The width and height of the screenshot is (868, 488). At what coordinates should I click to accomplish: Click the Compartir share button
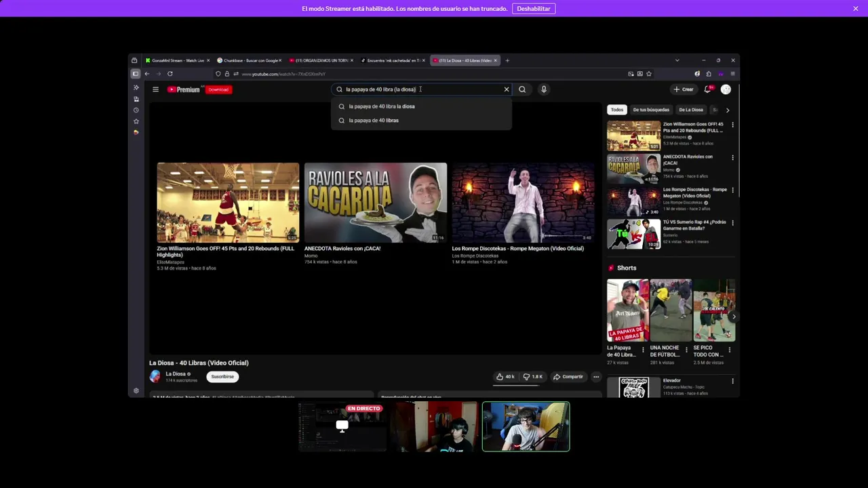click(x=568, y=377)
